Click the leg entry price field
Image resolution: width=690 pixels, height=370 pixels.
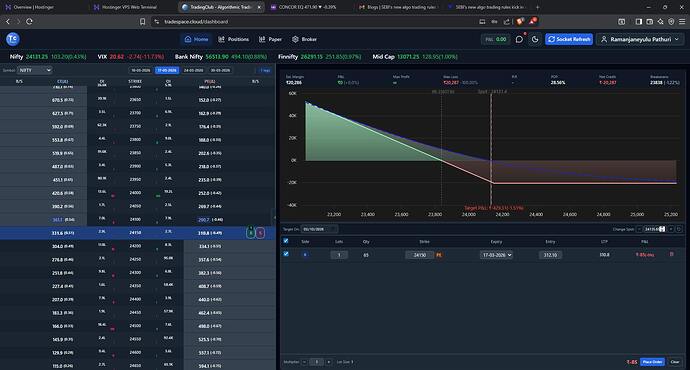[x=550, y=255]
